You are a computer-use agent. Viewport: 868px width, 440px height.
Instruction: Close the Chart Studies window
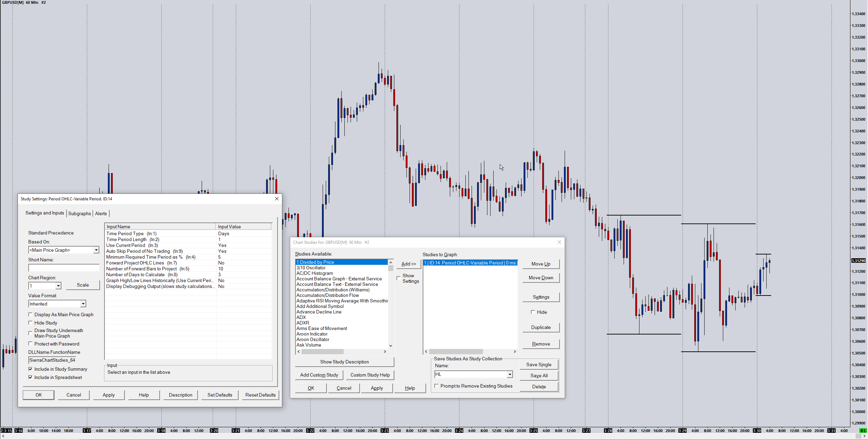[559, 242]
